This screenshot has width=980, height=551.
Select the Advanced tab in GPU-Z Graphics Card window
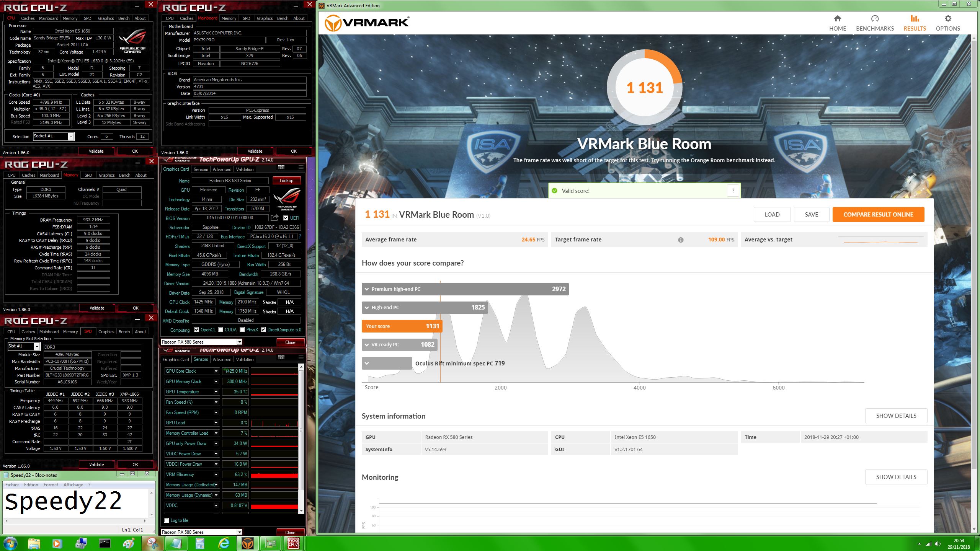tap(222, 170)
